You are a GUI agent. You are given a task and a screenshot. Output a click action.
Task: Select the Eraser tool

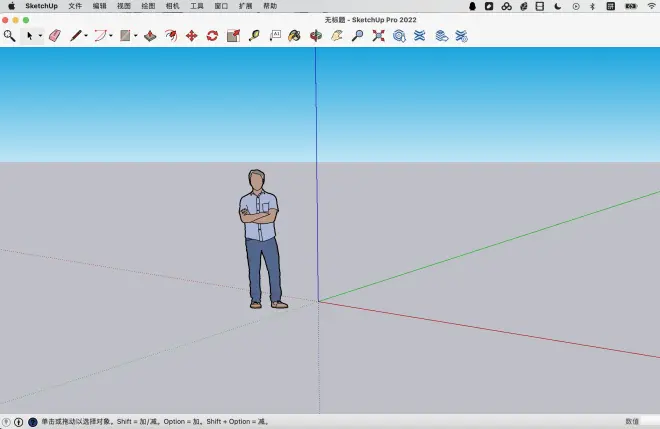point(54,35)
